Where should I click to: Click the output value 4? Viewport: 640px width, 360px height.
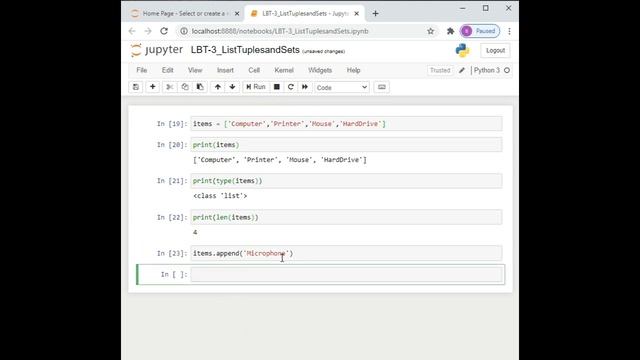point(195,232)
